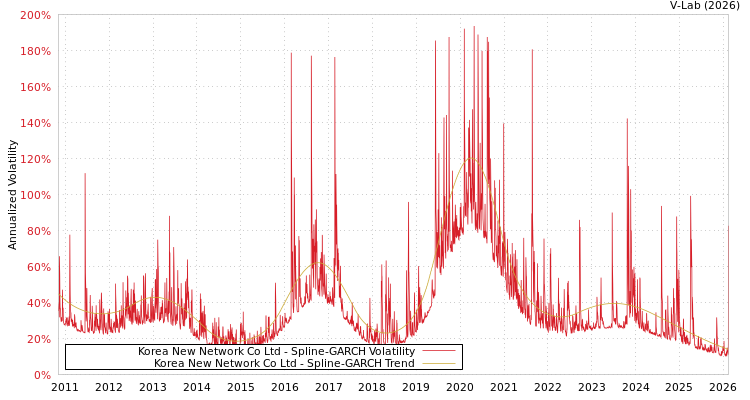750x400 pixels.
Task: Select the 120% y-axis tick label
Action: [35, 160]
